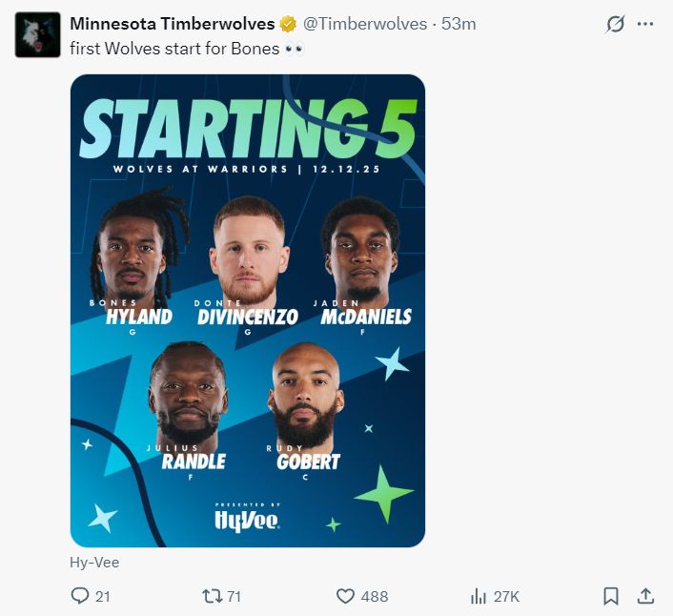The width and height of the screenshot is (673, 616).
Task: Click the 71 reposts count
Action: coord(234,596)
